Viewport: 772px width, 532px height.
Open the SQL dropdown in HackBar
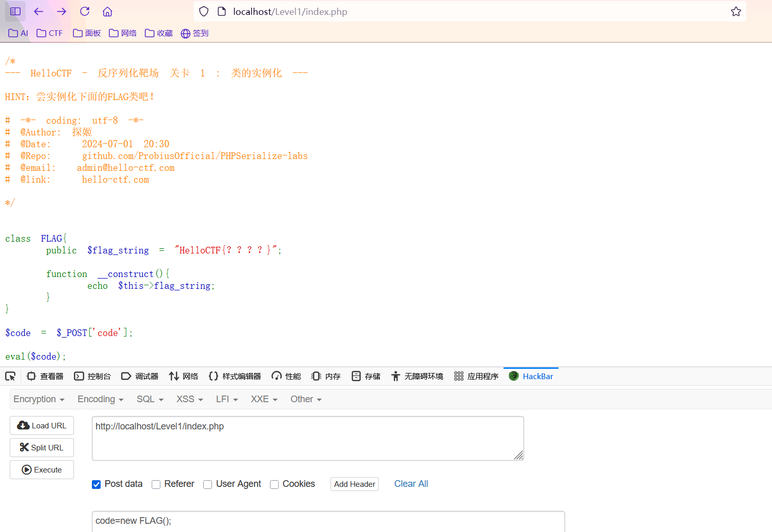pos(150,399)
